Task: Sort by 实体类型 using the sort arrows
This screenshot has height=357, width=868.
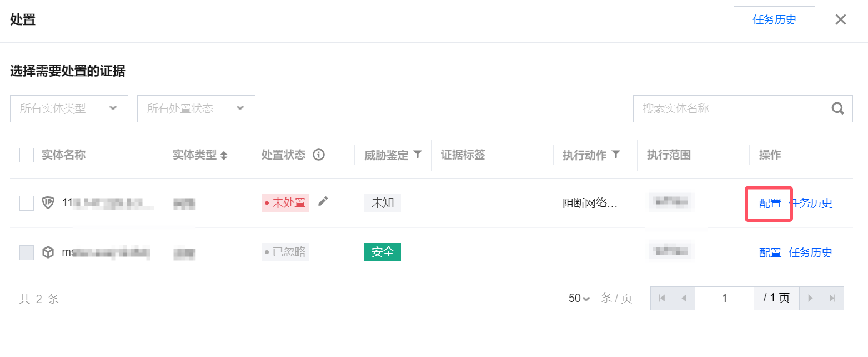Action: tap(224, 156)
